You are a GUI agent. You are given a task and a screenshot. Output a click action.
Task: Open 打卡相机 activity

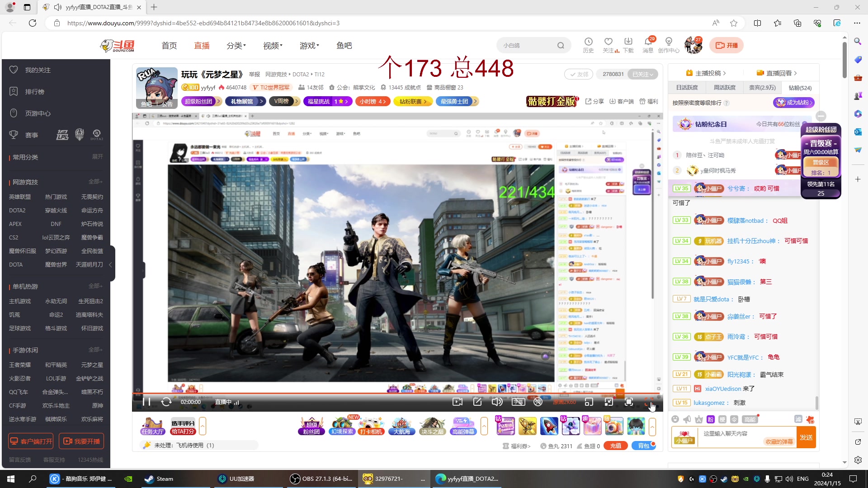pos(371,426)
